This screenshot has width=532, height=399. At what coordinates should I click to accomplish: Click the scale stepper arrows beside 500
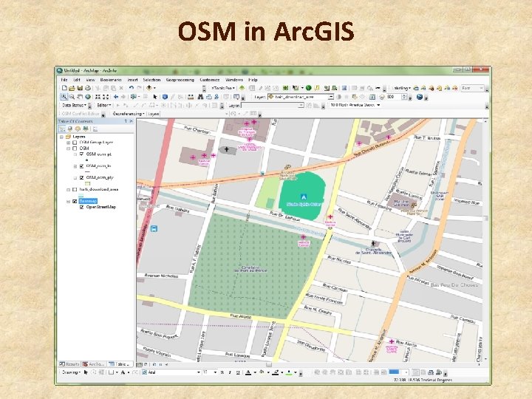coord(404,97)
